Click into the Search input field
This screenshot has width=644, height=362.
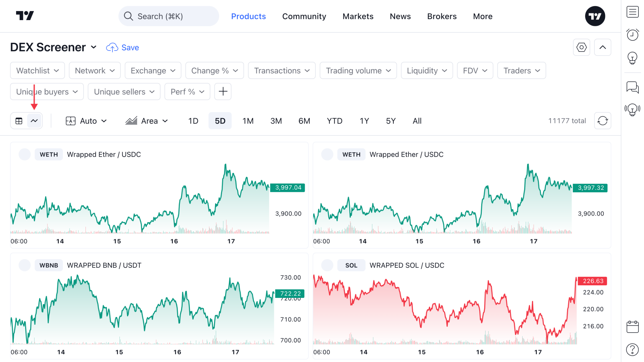(x=169, y=16)
